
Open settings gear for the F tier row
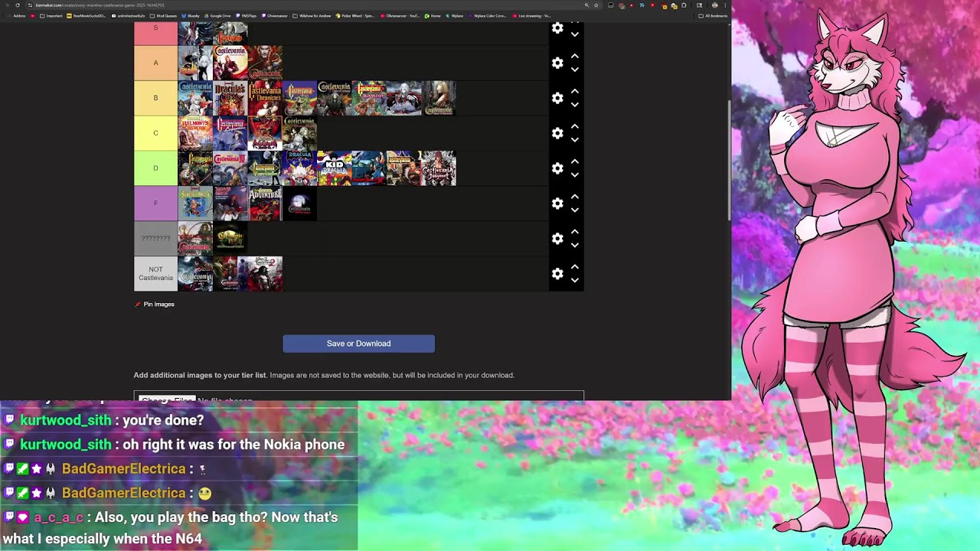[x=557, y=204]
